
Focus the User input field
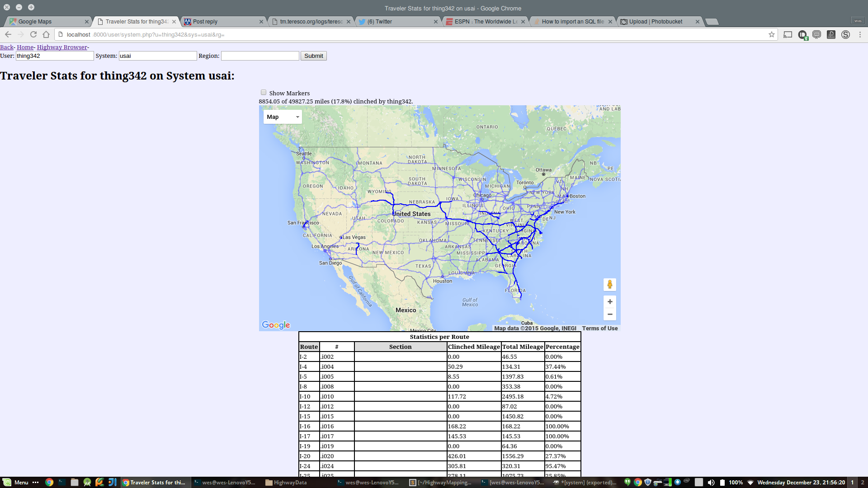[x=55, y=56]
